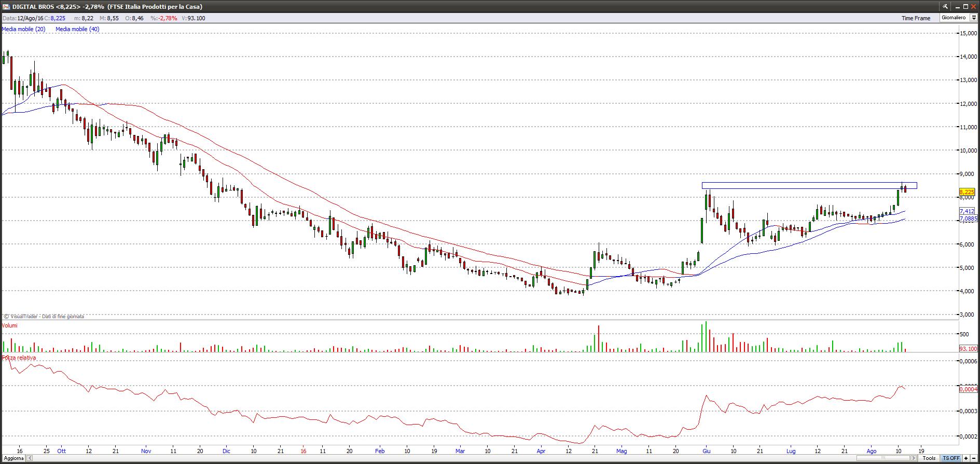980x464 pixels.
Task: Click the Feb month label on time axis
Action: [380, 451]
